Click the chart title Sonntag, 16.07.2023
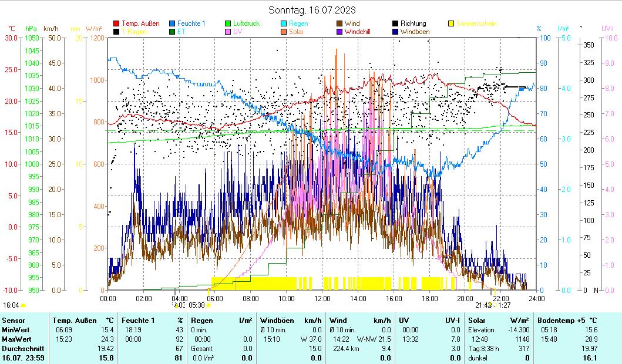The width and height of the screenshot is (622, 364). [311, 10]
